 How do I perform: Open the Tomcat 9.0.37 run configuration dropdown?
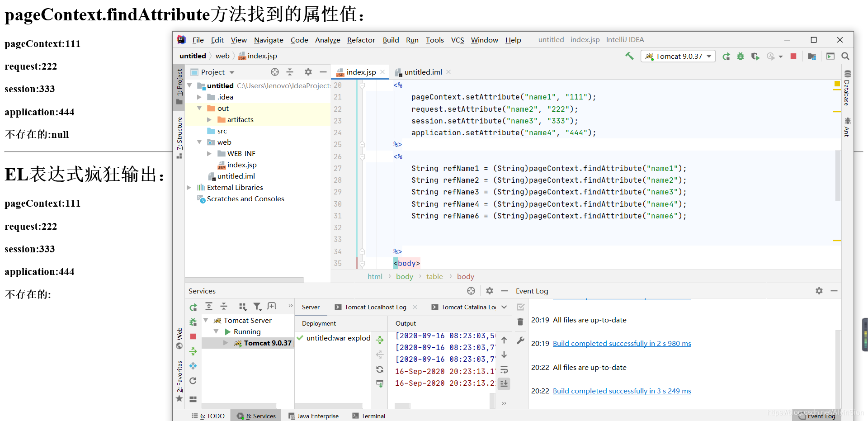(678, 56)
